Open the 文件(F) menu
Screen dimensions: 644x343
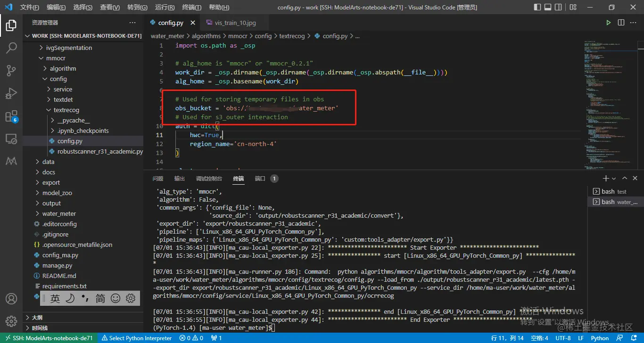tap(30, 8)
